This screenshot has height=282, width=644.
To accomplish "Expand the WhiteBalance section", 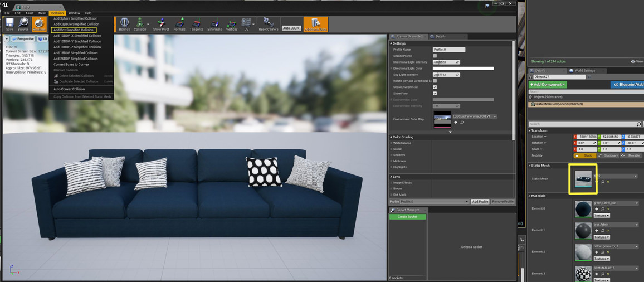I will (x=392, y=143).
